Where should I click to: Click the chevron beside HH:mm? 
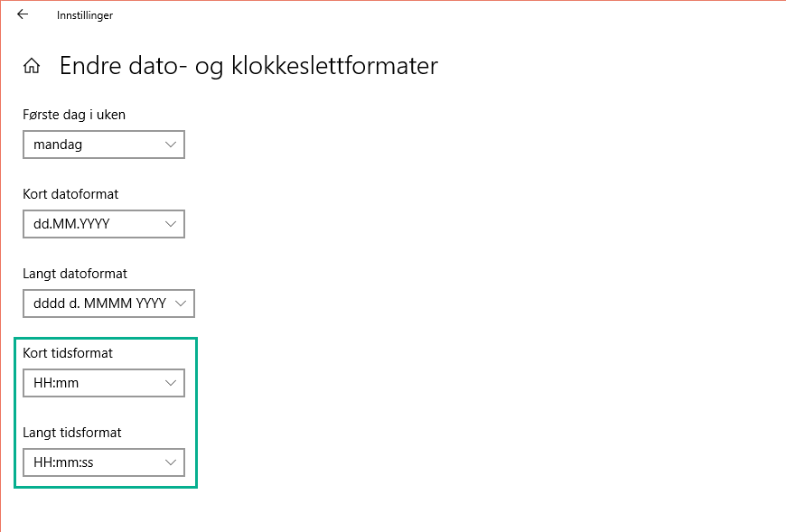click(x=172, y=383)
